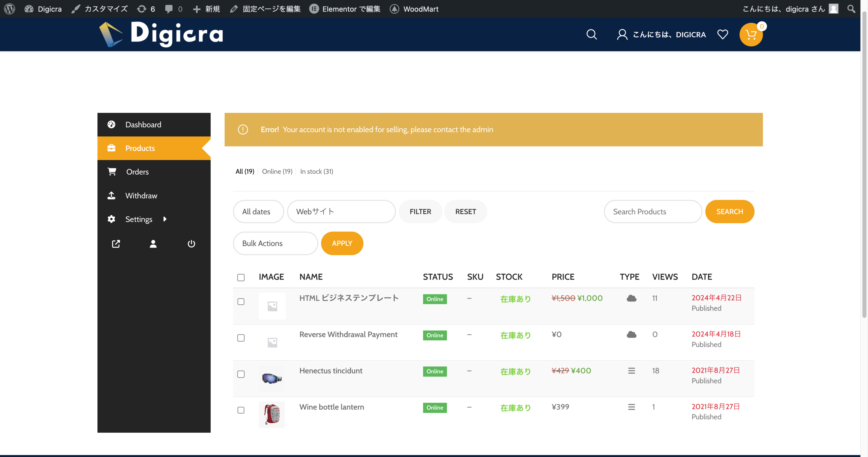Click the error notice exclamation icon
868x457 pixels.
243,130
